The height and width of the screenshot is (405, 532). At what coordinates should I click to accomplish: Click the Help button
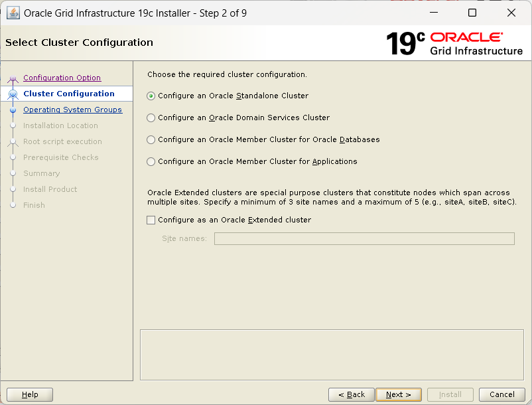[x=30, y=394]
